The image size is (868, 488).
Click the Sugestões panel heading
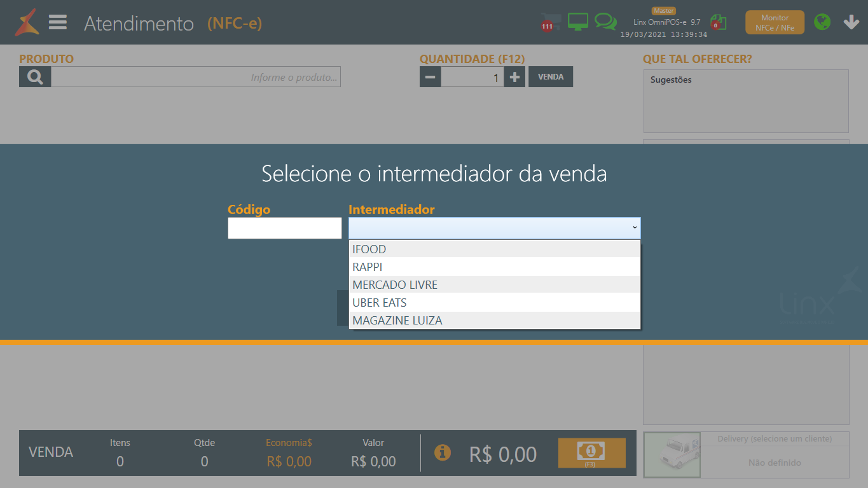pos(671,80)
